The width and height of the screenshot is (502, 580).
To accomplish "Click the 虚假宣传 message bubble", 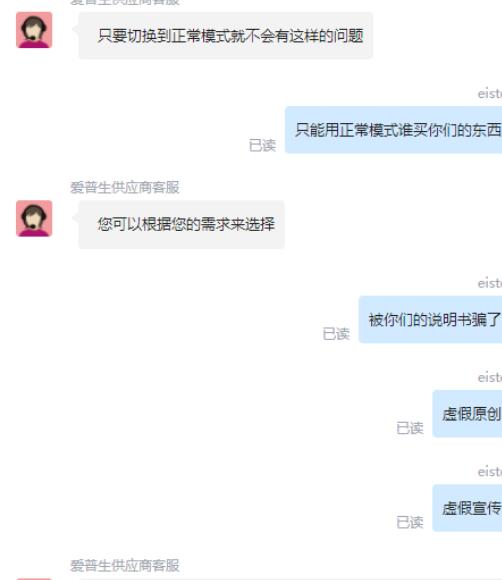I will pos(467,508).
